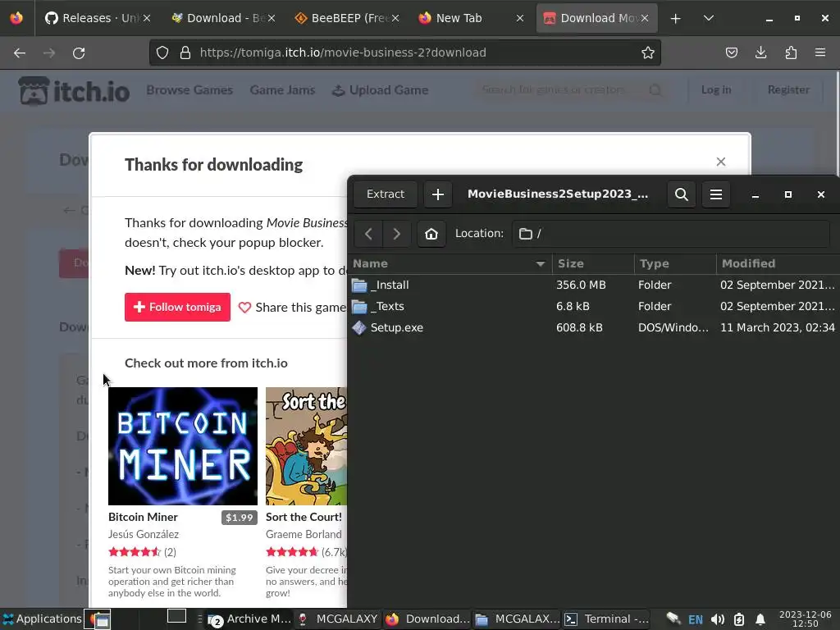Open Applications menu in taskbar

point(42,619)
